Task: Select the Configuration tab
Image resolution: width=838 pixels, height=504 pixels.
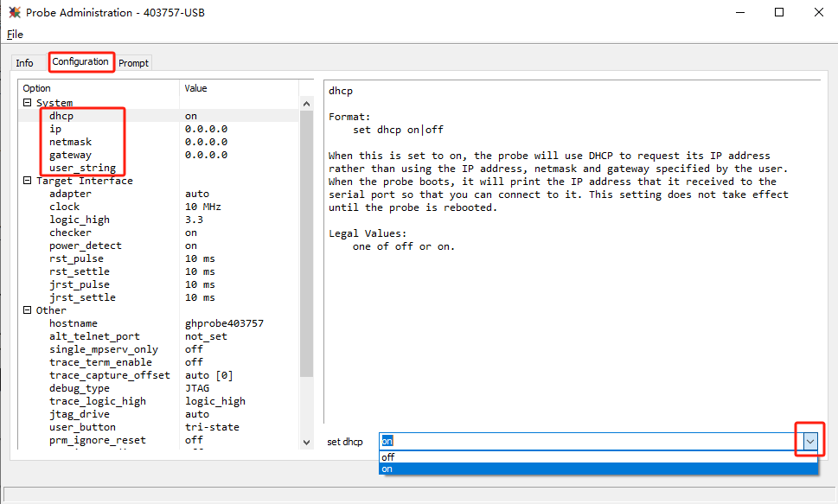Action: click(80, 62)
